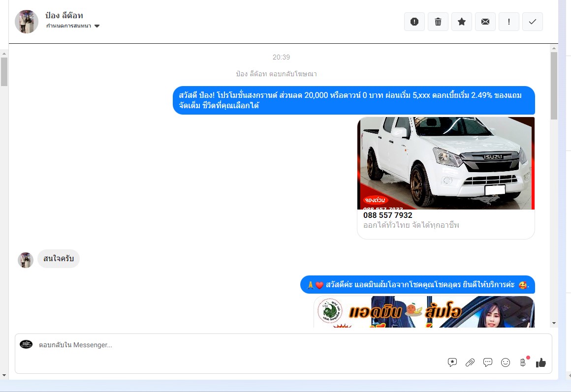Mark conversation with the star icon
Viewport: 571px width, 392px height.
[461, 22]
